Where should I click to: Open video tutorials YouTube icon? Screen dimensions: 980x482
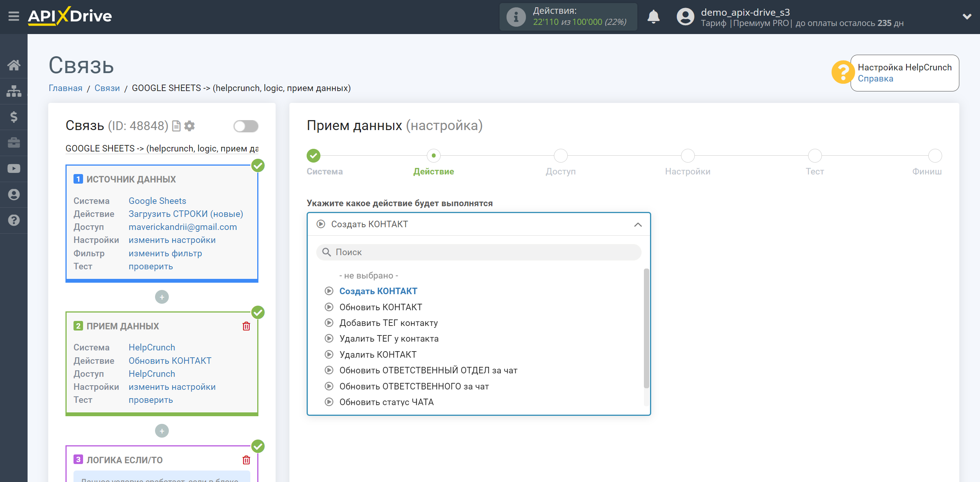tap(14, 169)
